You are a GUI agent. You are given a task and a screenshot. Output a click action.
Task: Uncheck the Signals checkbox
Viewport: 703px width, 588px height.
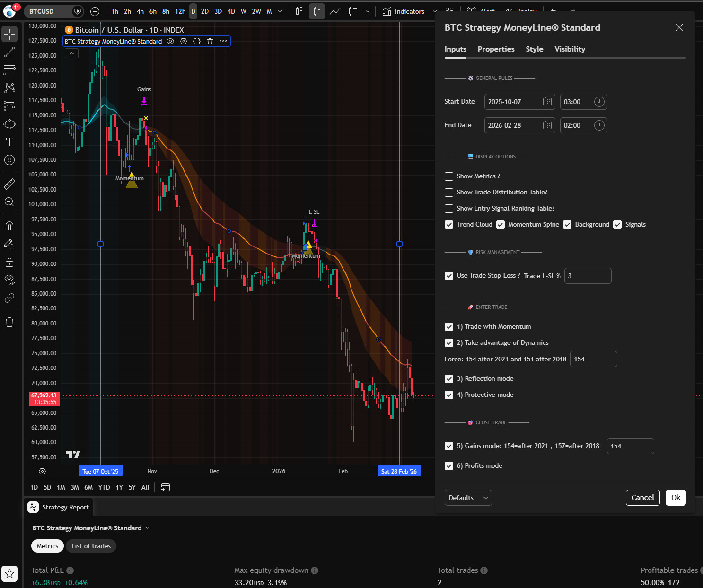pyautogui.click(x=617, y=225)
